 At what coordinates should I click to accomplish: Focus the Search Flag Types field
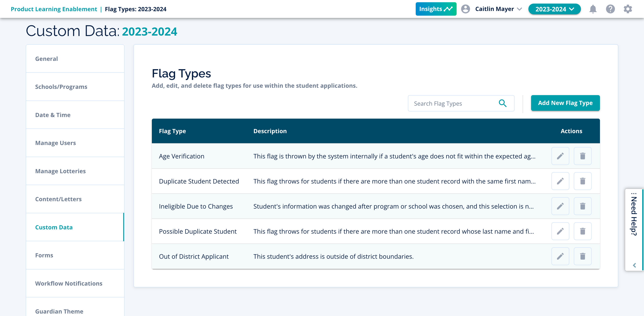453,104
